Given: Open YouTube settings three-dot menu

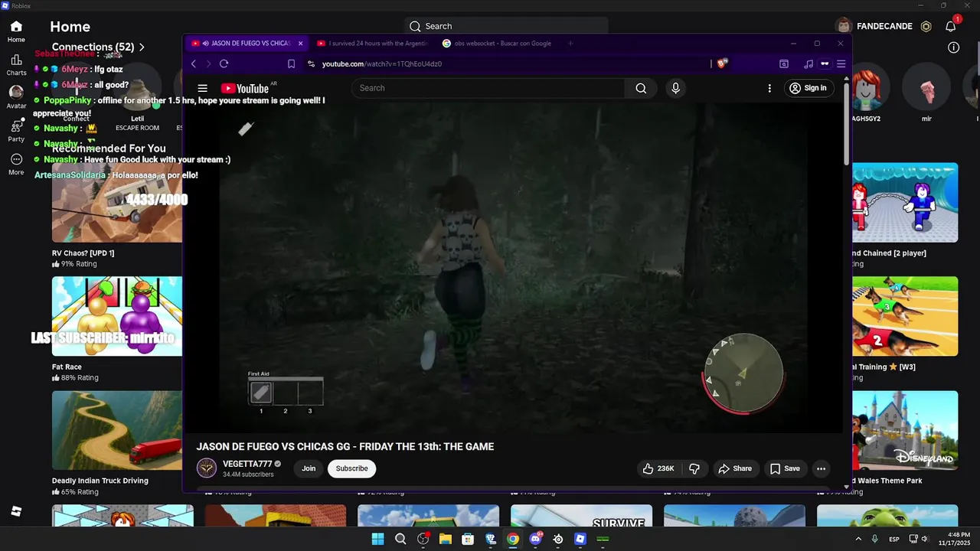Looking at the screenshot, I should coord(769,88).
